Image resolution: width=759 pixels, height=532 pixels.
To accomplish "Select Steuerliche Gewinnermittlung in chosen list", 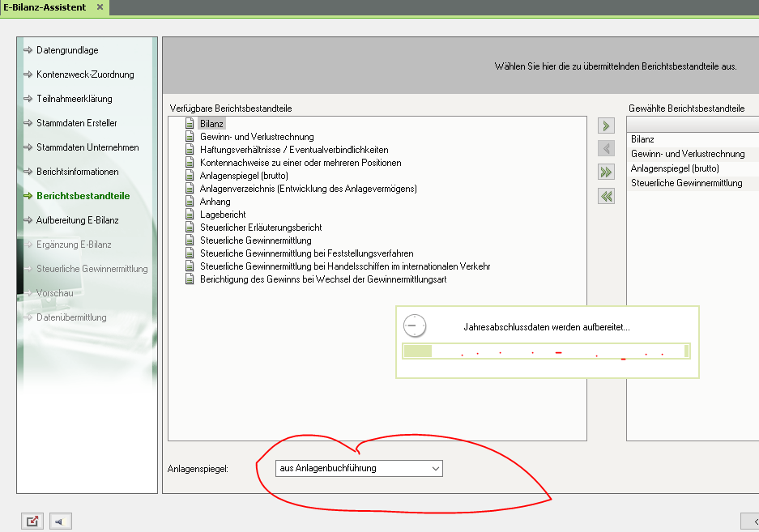I will [x=686, y=183].
